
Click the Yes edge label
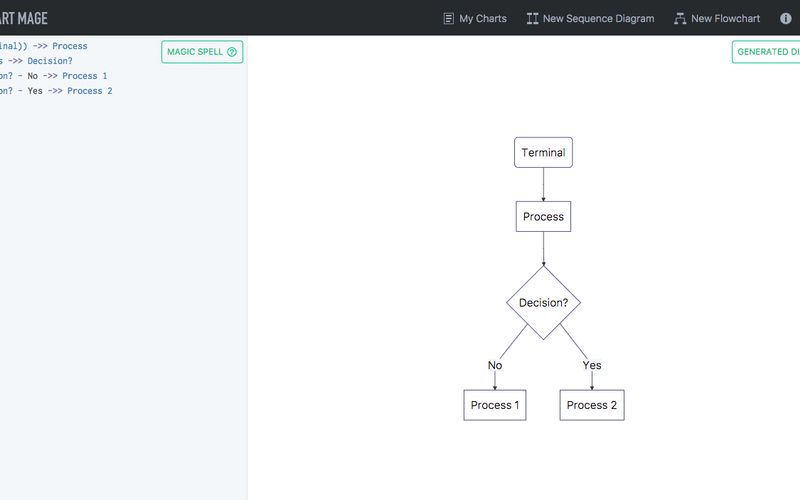pos(592,365)
